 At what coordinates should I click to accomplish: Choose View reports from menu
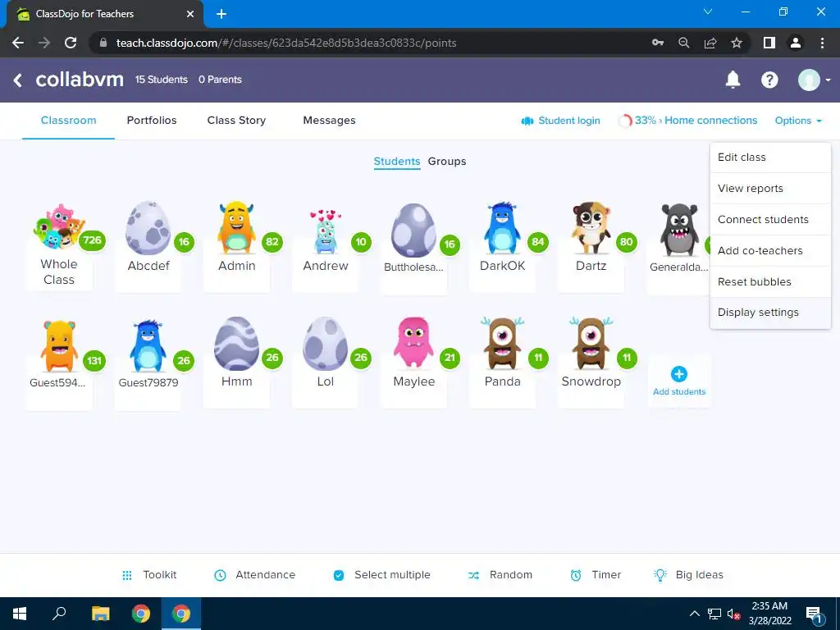click(x=769, y=189)
